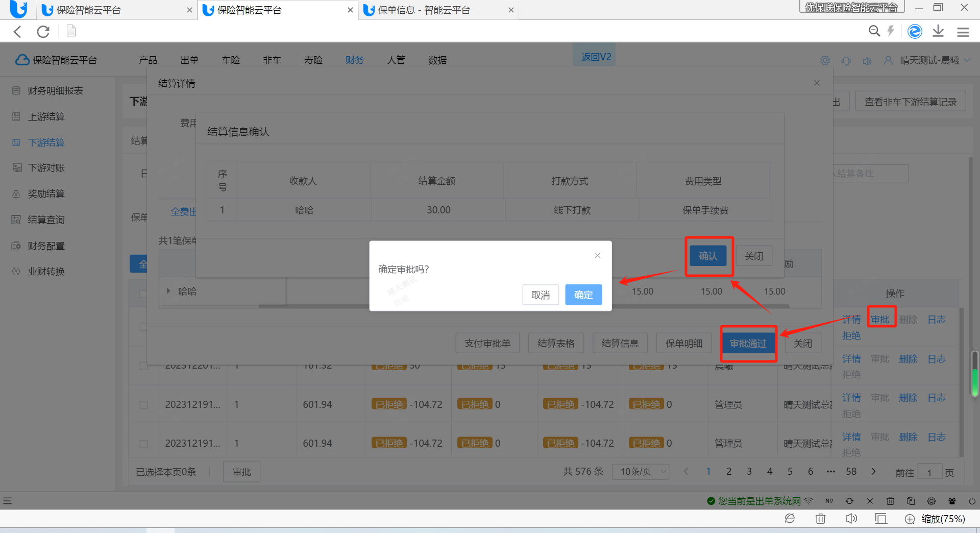
Task: Select 财务明细报表 in the sidebar
Action: click(55, 90)
